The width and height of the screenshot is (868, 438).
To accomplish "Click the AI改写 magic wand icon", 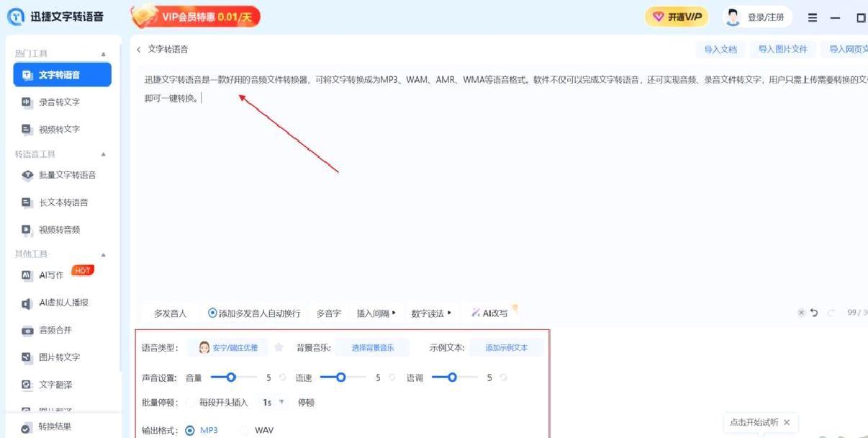I will (x=476, y=313).
